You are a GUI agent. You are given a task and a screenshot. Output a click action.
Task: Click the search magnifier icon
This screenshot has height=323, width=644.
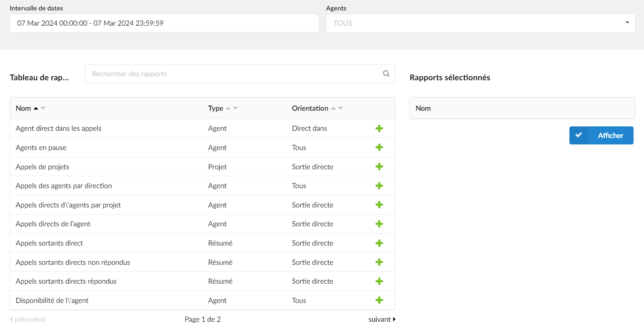386,74
